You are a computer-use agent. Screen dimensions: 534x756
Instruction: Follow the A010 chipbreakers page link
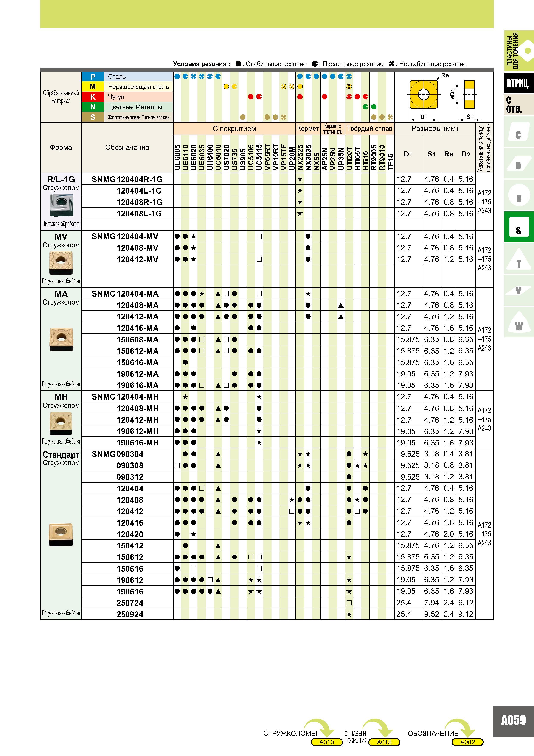327,742
